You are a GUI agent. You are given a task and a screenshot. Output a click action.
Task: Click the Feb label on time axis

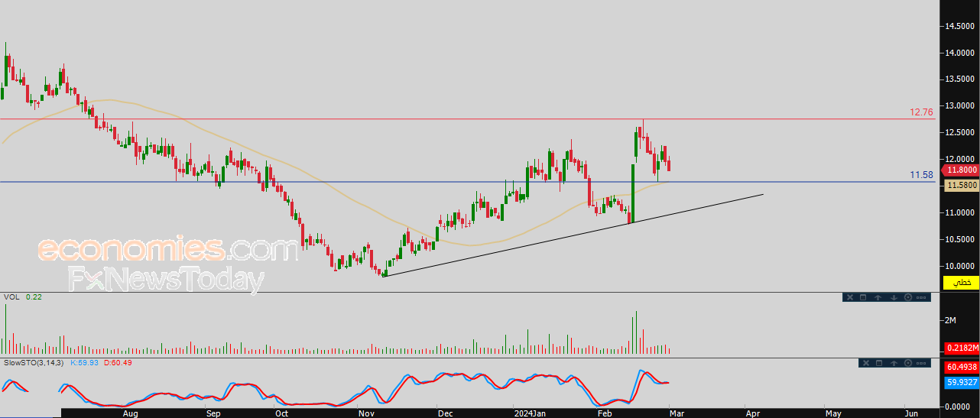pos(605,413)
